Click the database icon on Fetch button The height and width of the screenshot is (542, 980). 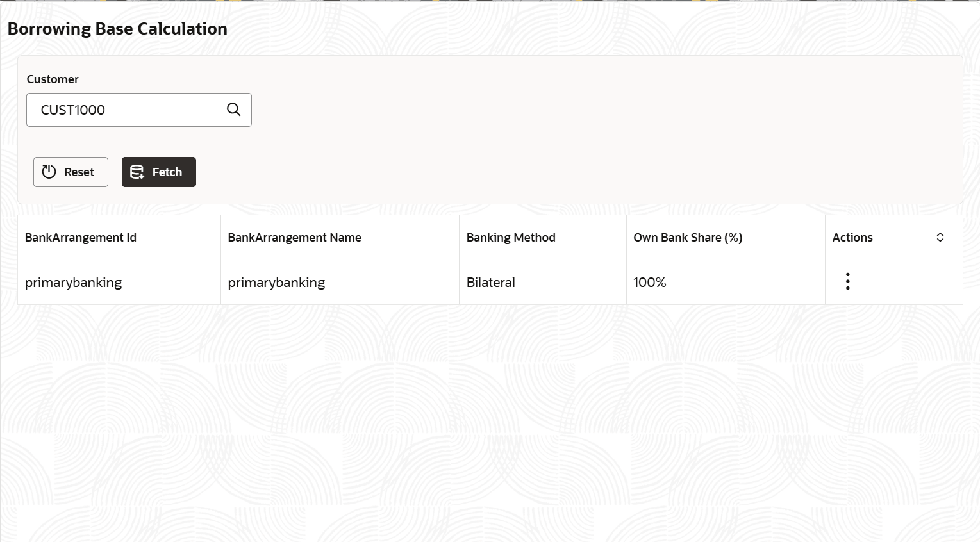(x=137, y=172)
